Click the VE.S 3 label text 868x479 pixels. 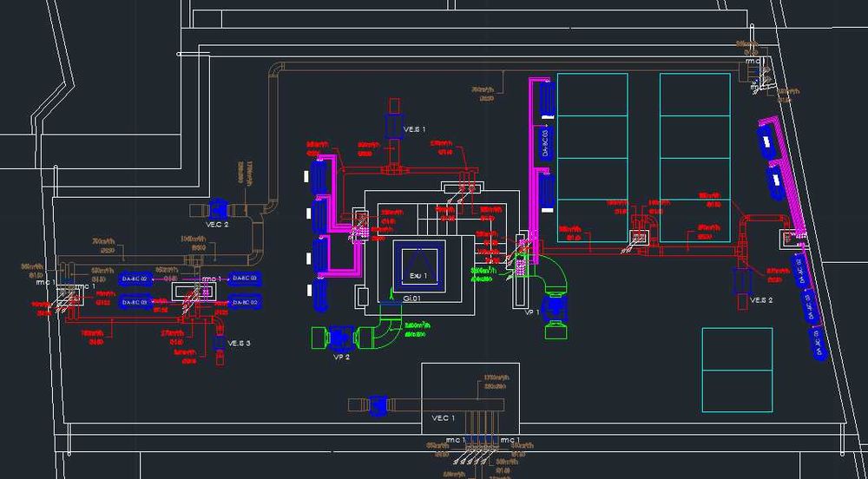click(x=240, y=344)
